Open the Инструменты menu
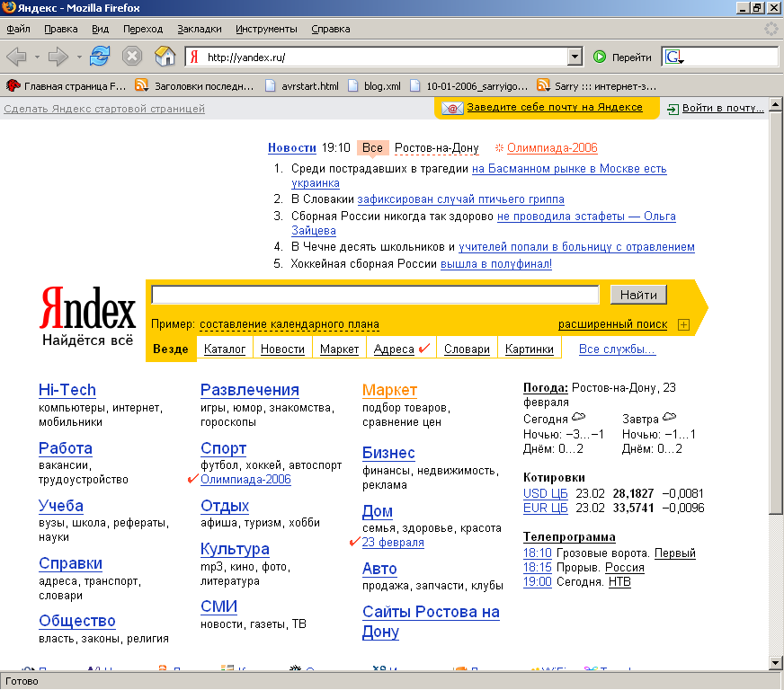The image size is (784, 690). click(266, 29)
